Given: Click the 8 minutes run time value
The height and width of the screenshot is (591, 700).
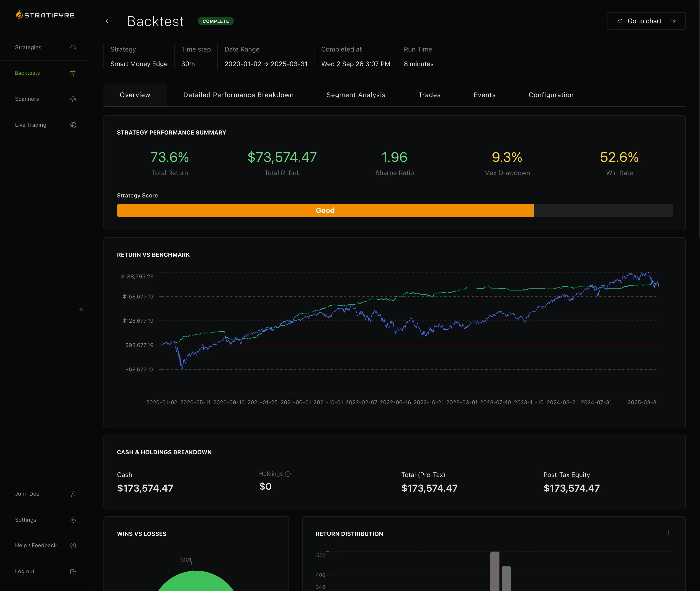Looking at the screenshot, I should pyautogui.click(x=418, y=64).
